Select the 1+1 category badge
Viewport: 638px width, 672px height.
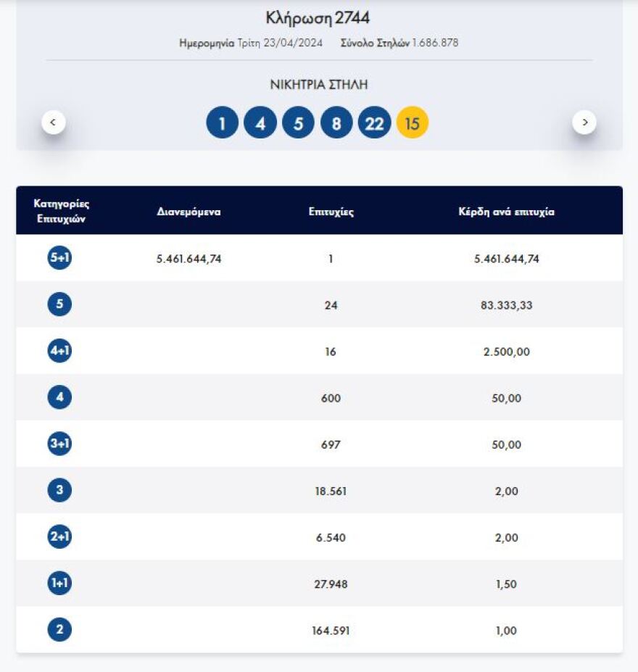coord(59,584)
